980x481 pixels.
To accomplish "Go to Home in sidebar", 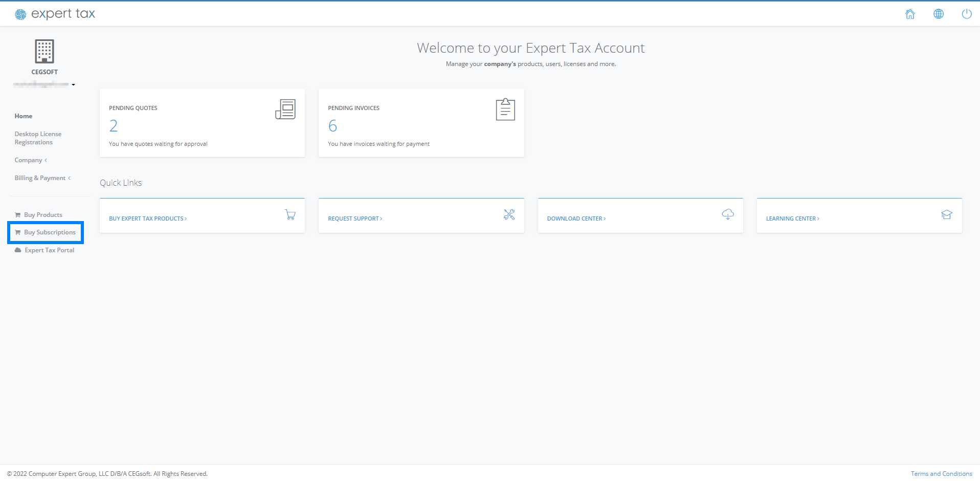I will pos(24,116).
